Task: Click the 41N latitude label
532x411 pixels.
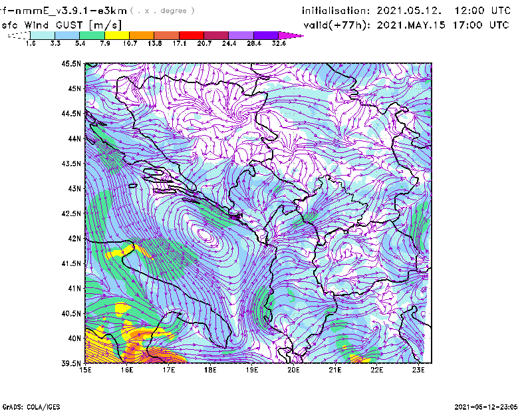Action: coord(74,289)
